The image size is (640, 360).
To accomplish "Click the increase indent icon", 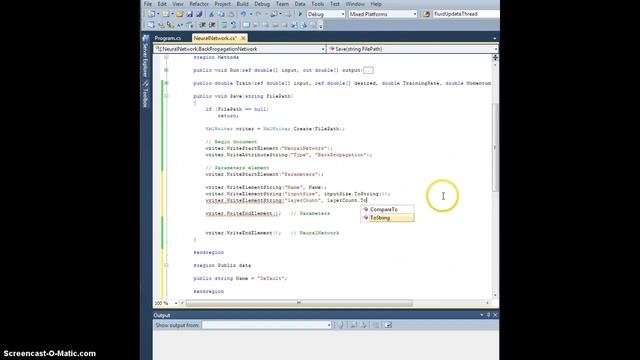I will tap(212, 25).
